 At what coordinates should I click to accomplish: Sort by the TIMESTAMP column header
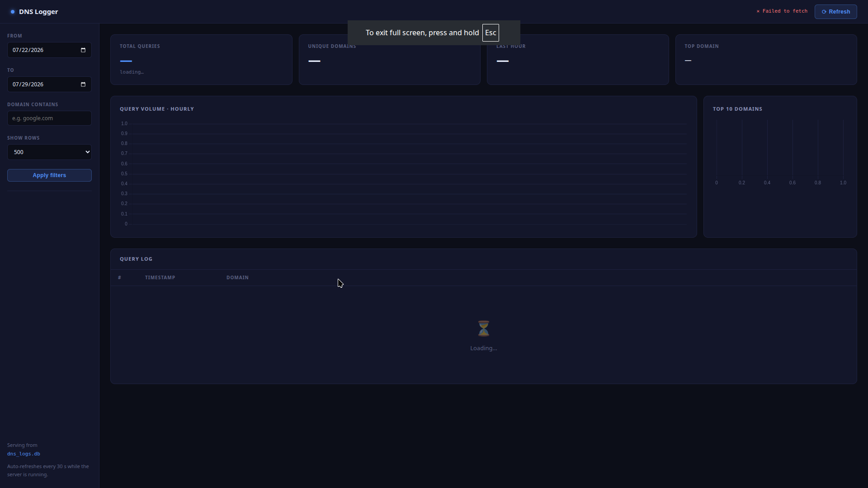[x=160, y=277]
